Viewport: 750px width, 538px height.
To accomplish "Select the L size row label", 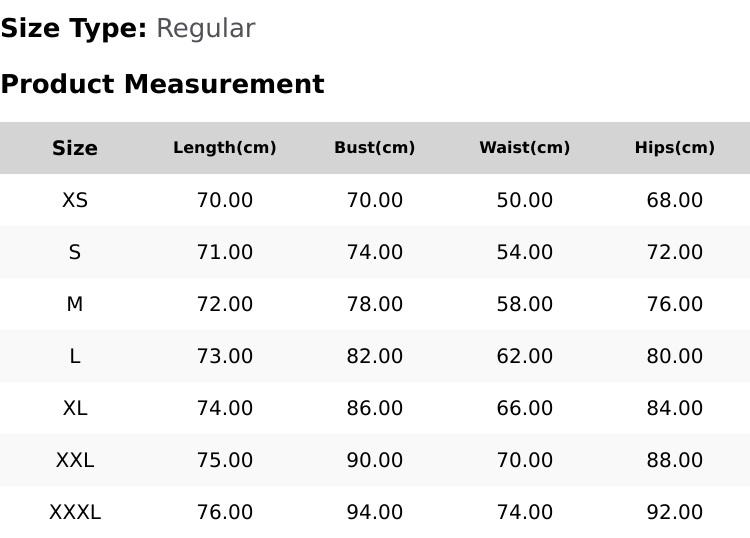I will (x=75, y=356).
